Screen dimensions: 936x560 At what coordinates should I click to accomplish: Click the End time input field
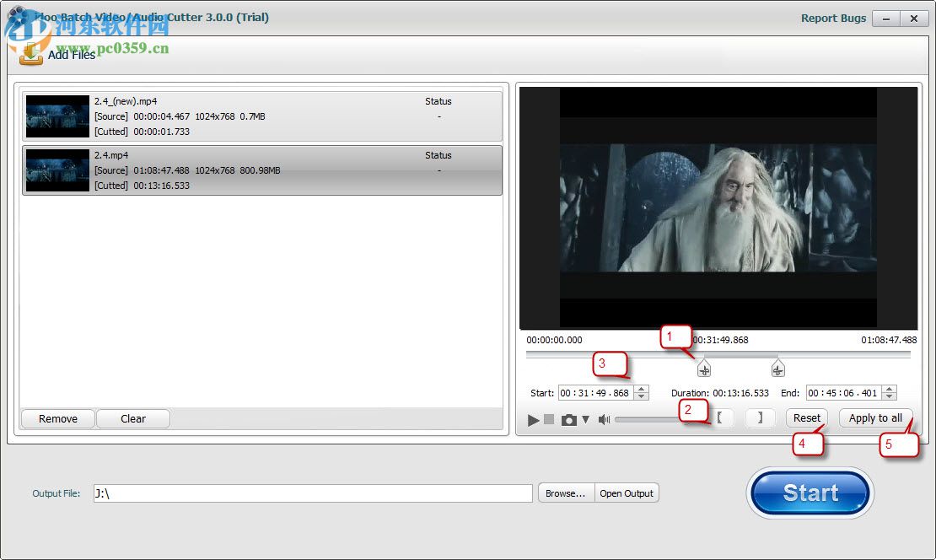click(844, 393)
